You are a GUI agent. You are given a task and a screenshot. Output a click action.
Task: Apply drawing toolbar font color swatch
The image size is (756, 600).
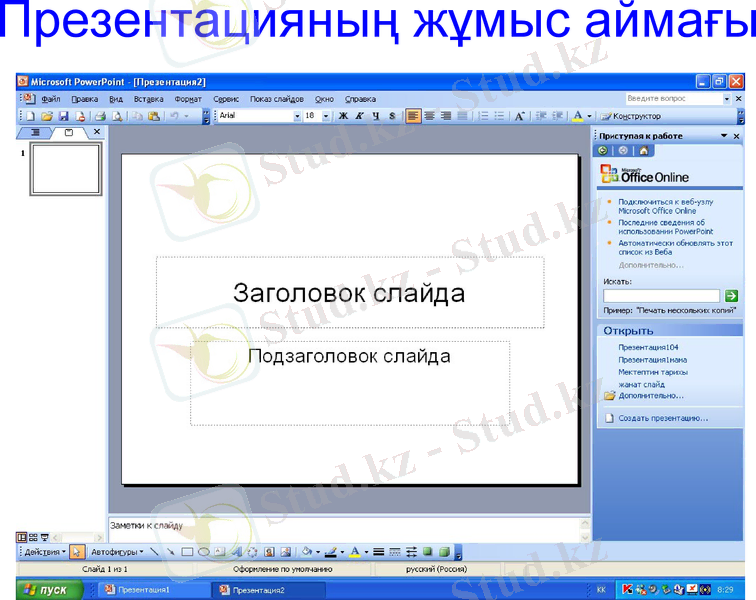click(355, 552)
